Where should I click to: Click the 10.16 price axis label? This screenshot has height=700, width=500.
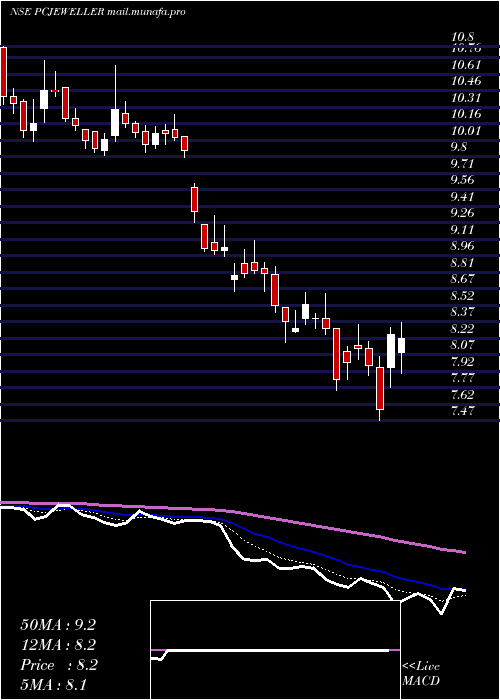pos(466,114)
